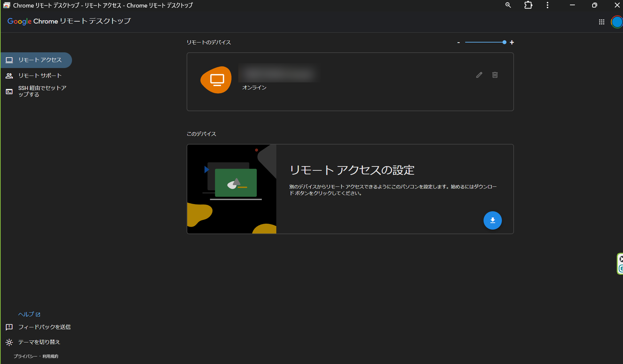Decrease device card size with minus button
Viewport: 623px width, 364px height.
tap(459, 43)
